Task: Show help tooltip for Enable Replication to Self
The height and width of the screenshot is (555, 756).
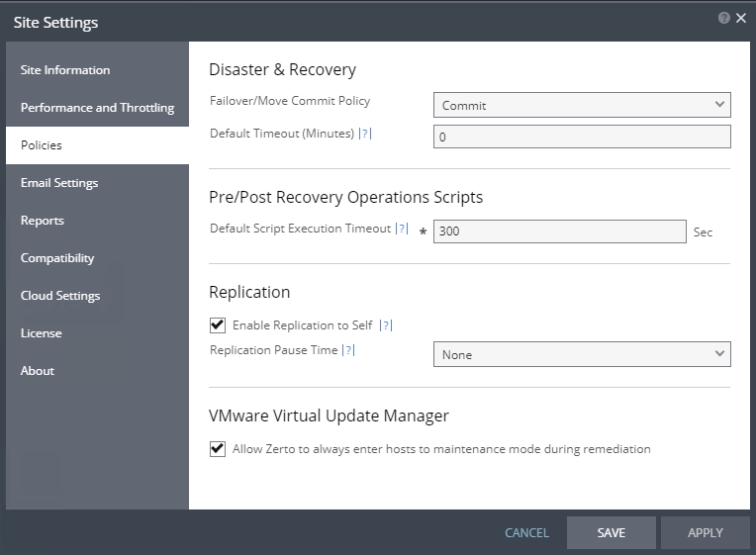Action: (x=386, y=325)
